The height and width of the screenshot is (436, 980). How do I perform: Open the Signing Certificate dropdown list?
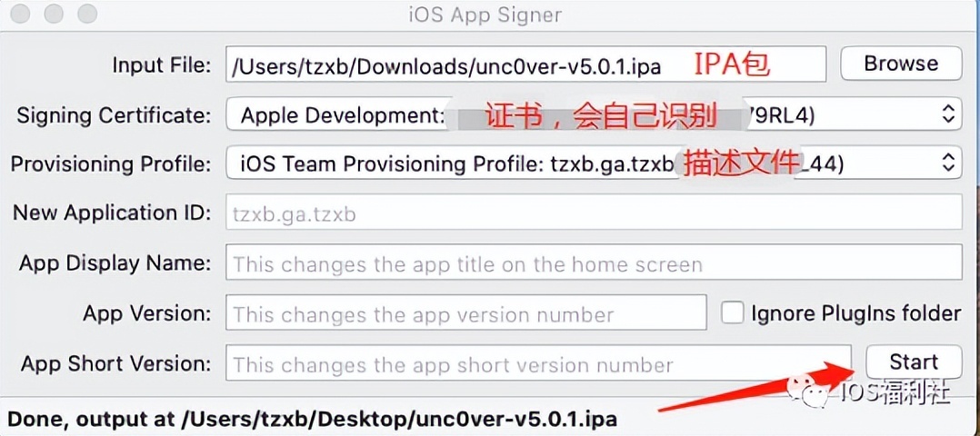pyautogui.click(x=594, y=114)
